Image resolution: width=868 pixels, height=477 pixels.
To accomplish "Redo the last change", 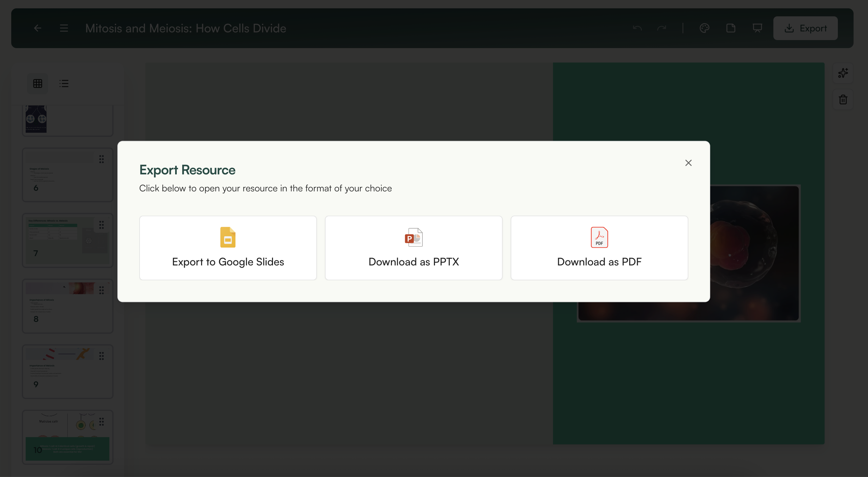I will click(661, 28).
